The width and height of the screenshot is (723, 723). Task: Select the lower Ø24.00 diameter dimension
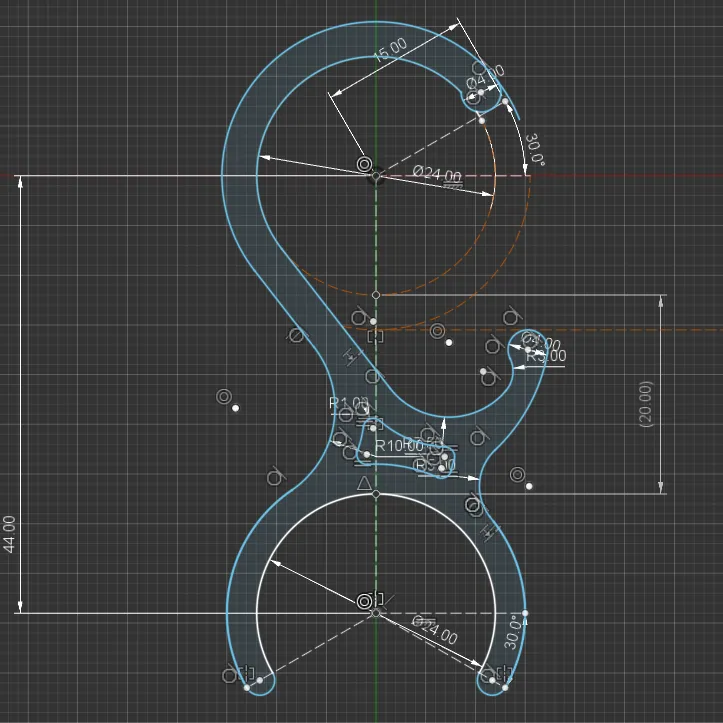tap(435, 631)
